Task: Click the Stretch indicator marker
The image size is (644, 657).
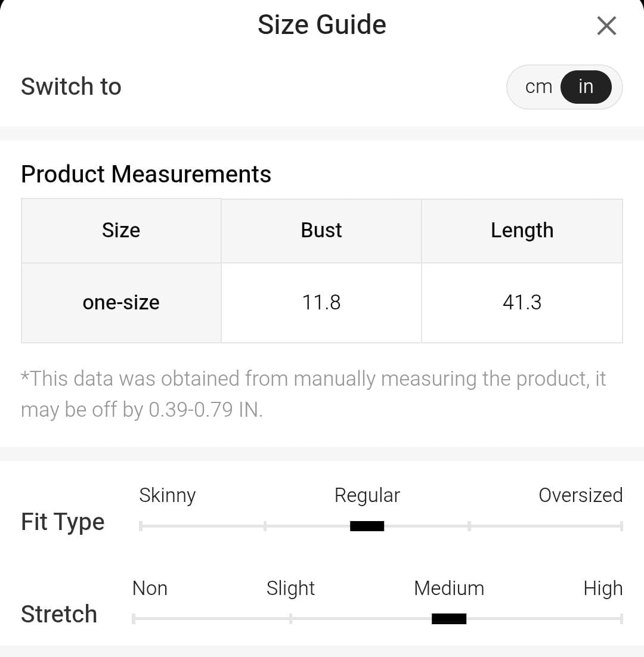Action: click(448, 619)
